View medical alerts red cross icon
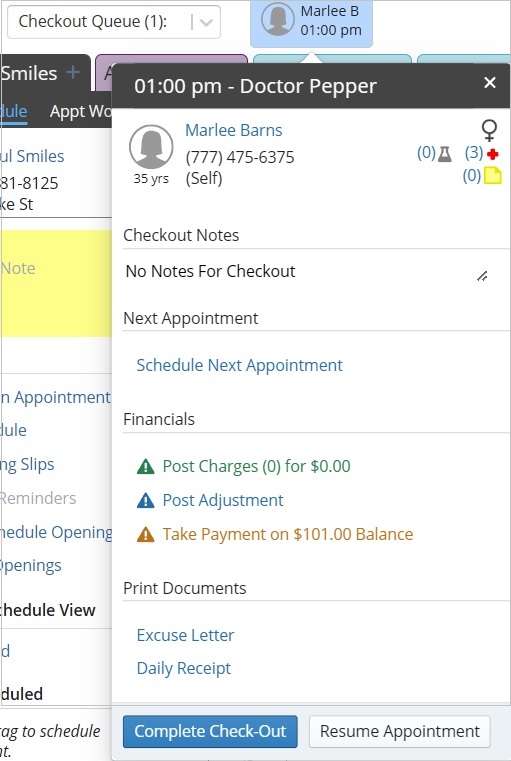The width and height of the screenshot is (511, 761). pyautogui.click(x=493, y=155)
